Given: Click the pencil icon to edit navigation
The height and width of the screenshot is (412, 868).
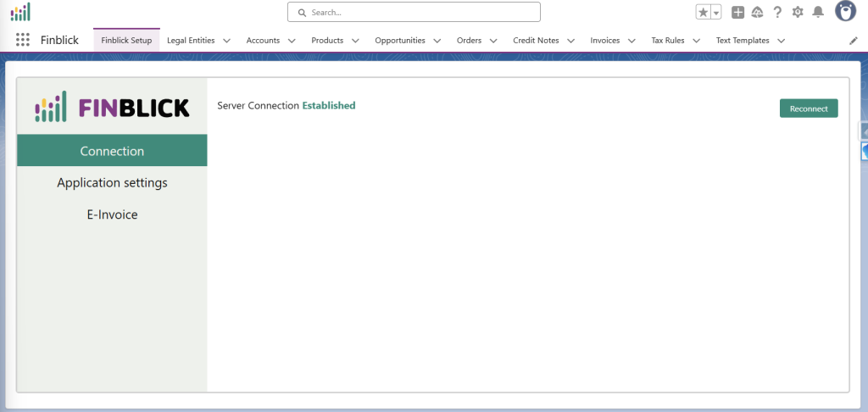Looking at the screenshot, I should (854, 41).
